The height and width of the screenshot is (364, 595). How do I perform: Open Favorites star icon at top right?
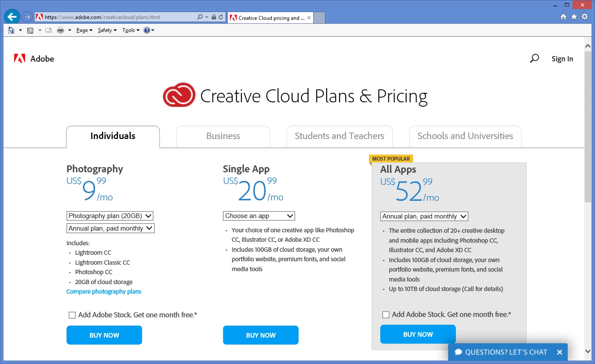pyautogui.click(x=574, y=17)
